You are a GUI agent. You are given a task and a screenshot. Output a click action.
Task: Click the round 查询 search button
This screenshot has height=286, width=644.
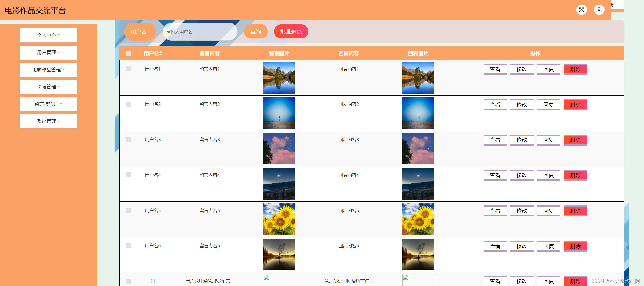tap(256, 31)
